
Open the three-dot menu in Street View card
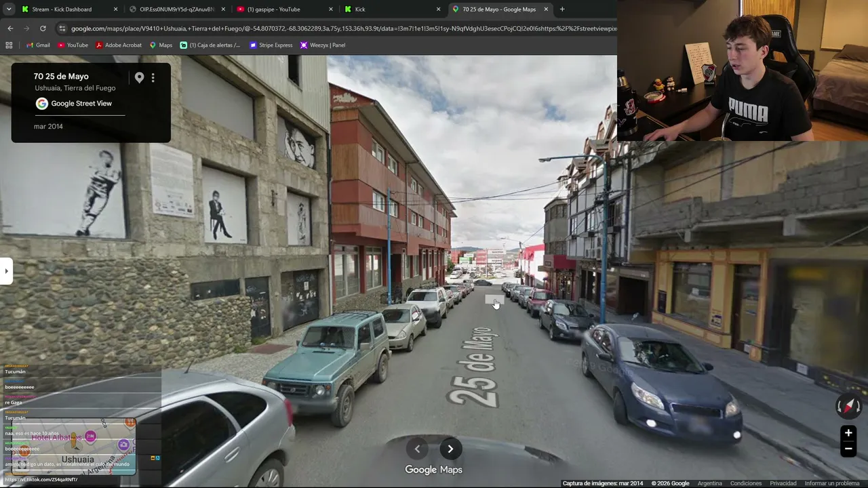153,78
